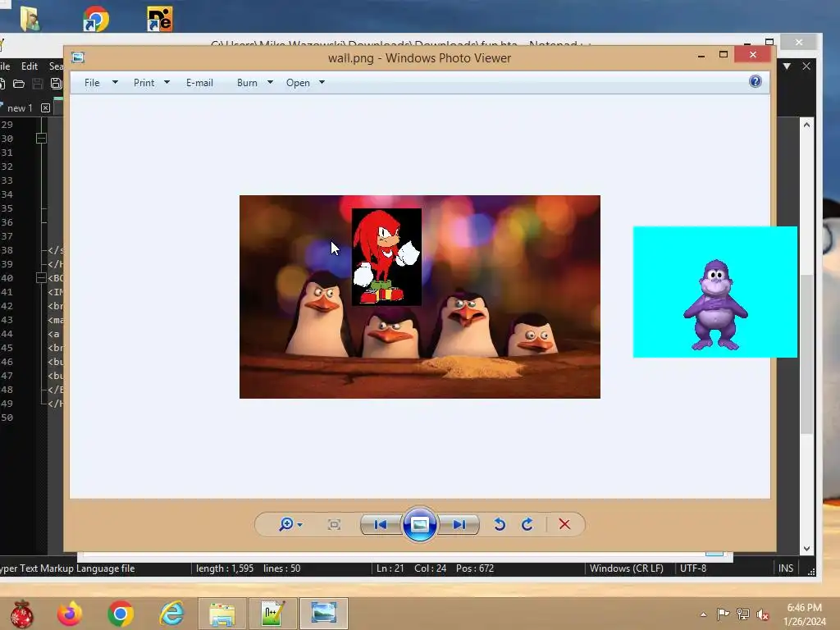Viewport: 840px width, 630px height.
Task: Click the Ln : 21 status text
Action: [x=390, y=568]
